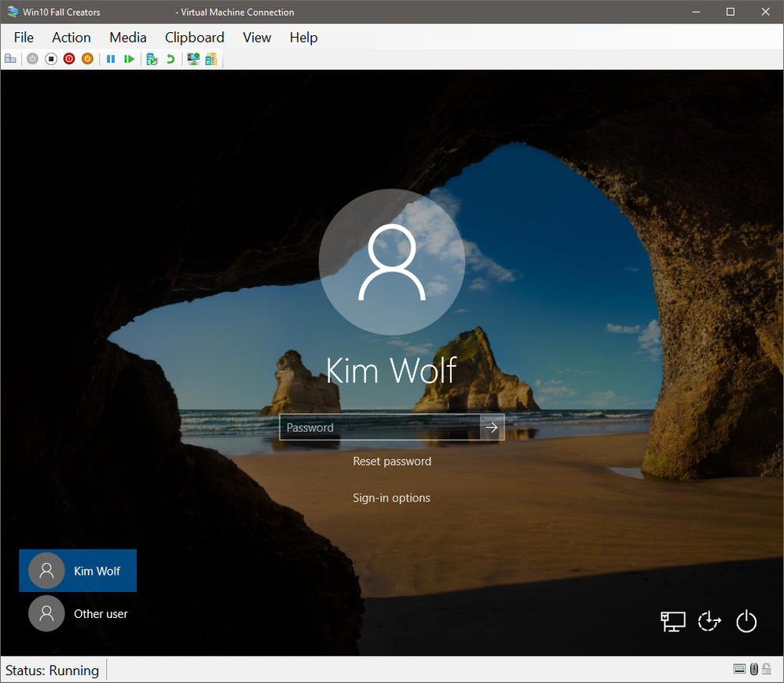Click the Password input field

click(379, 427)
